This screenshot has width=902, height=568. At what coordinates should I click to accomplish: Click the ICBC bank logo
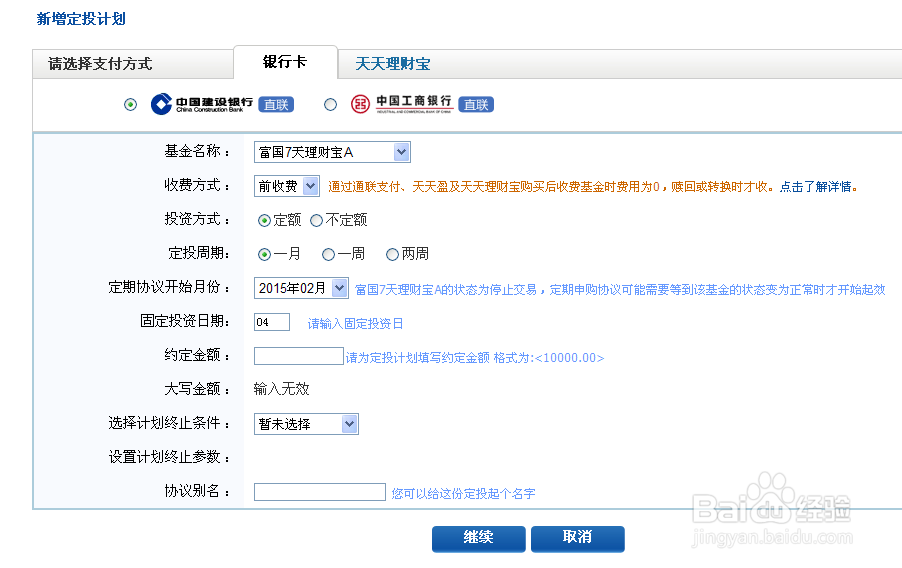click(x=401, y=104)
